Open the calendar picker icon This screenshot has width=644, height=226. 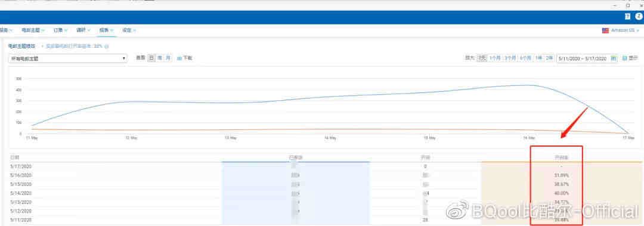614,59
